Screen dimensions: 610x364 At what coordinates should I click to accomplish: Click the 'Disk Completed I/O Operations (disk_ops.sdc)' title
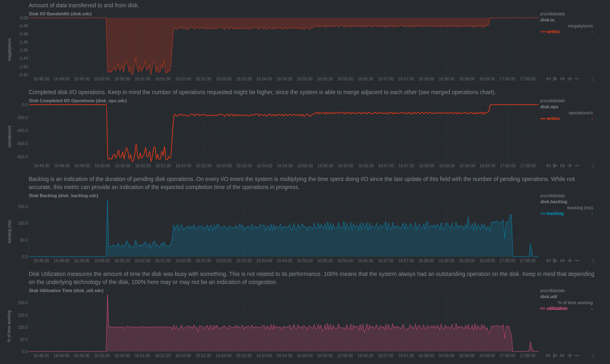click(x=78, y=101)
